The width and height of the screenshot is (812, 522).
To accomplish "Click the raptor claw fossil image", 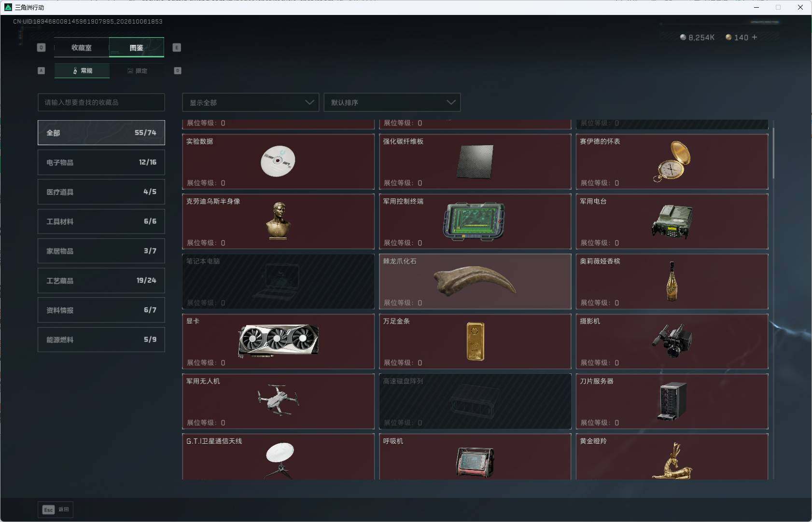I will (475, 281).
